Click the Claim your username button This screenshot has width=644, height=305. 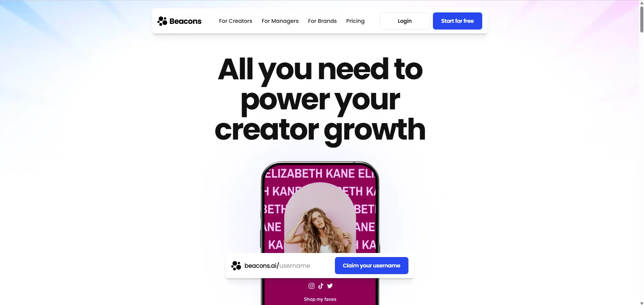371,265
